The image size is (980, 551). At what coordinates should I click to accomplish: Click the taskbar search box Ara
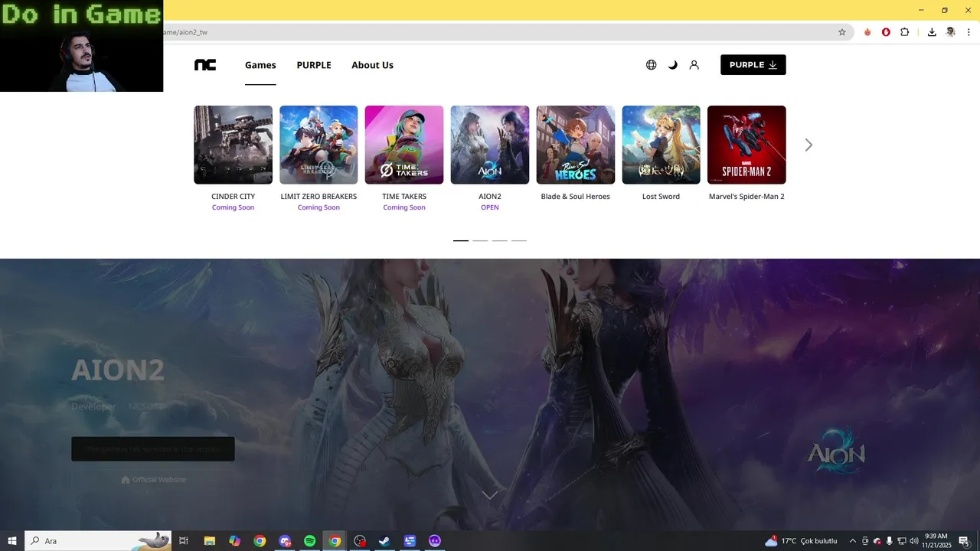98,541
